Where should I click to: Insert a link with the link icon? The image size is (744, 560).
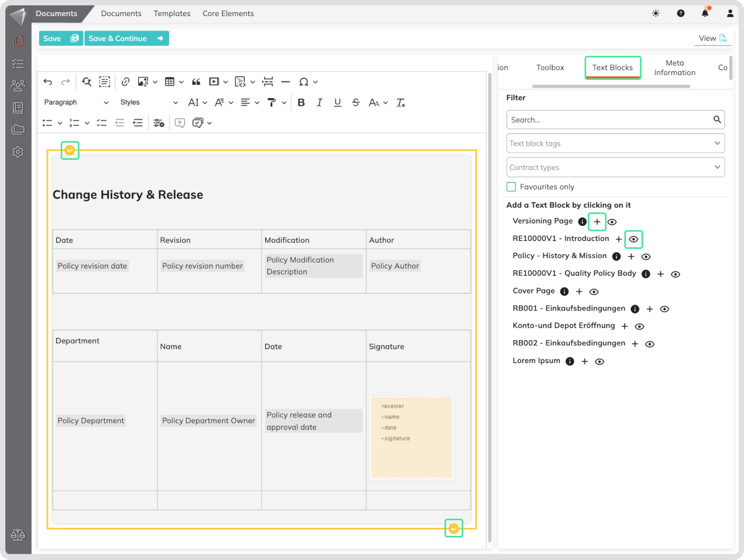click(126, 82)
